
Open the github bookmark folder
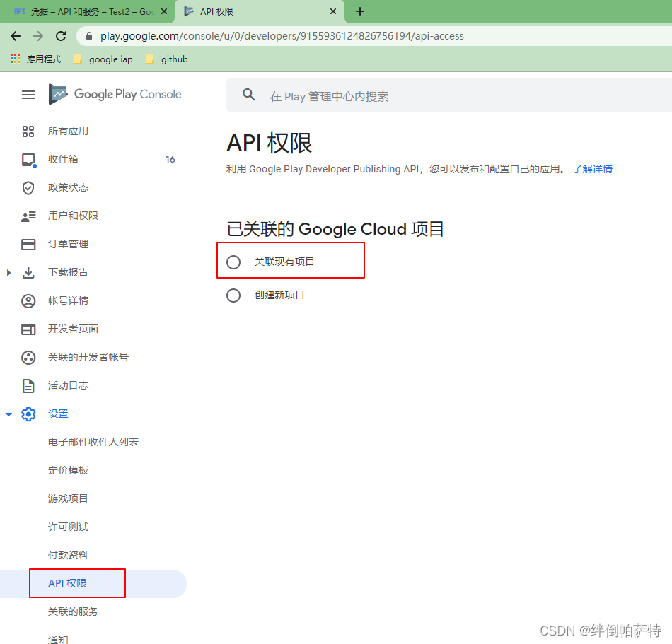[167, 59]
